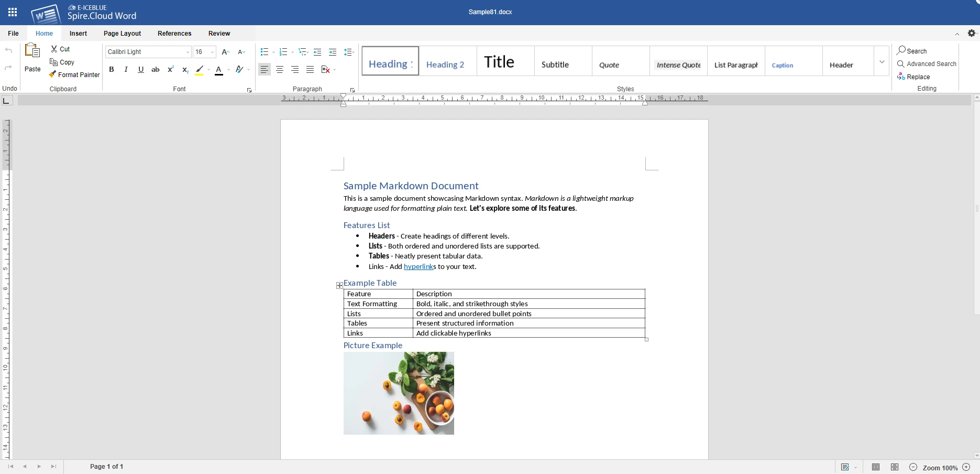Image resolution: width=980 pixels, height=474 pixels.
Task: Open Advanced Search
Action: [927, 63]
